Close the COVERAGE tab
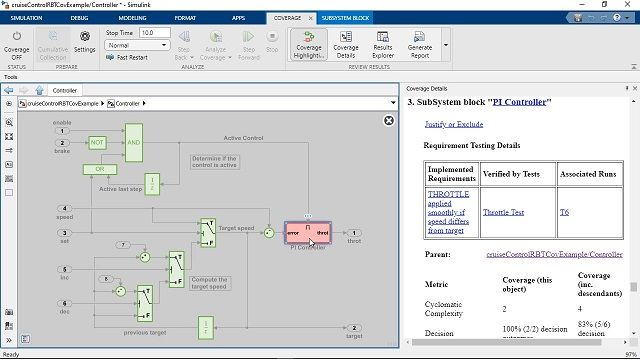The width and height of the screenshot is (640, 360). point(311,18)
